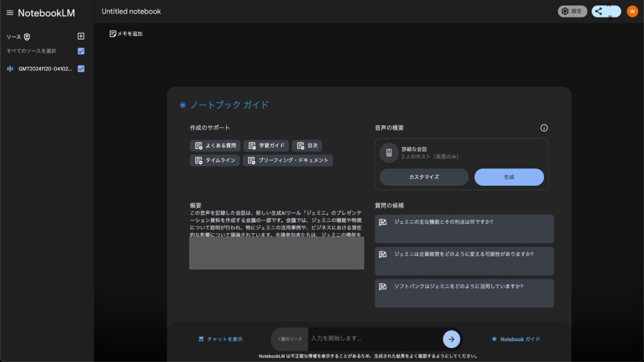Screen dimensions: 644x362
Task: Toggle the select all sources checkbox
Action: (81, 51)
